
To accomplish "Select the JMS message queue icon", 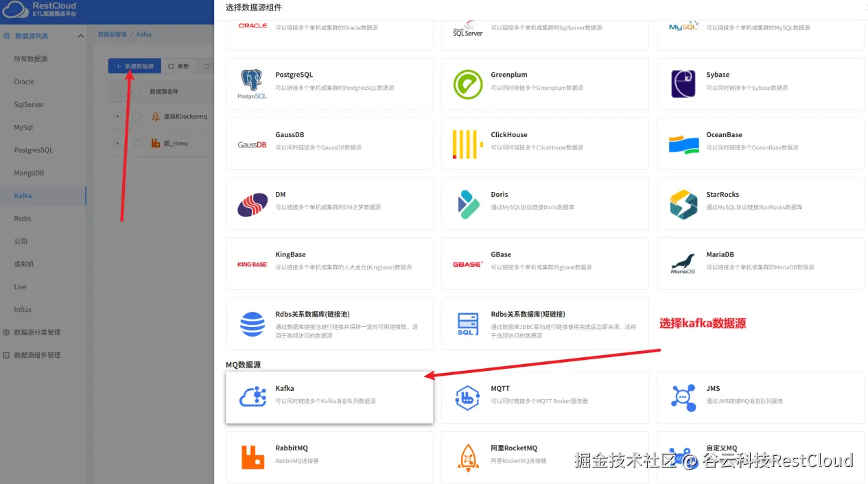I will [x=683, y=397].
